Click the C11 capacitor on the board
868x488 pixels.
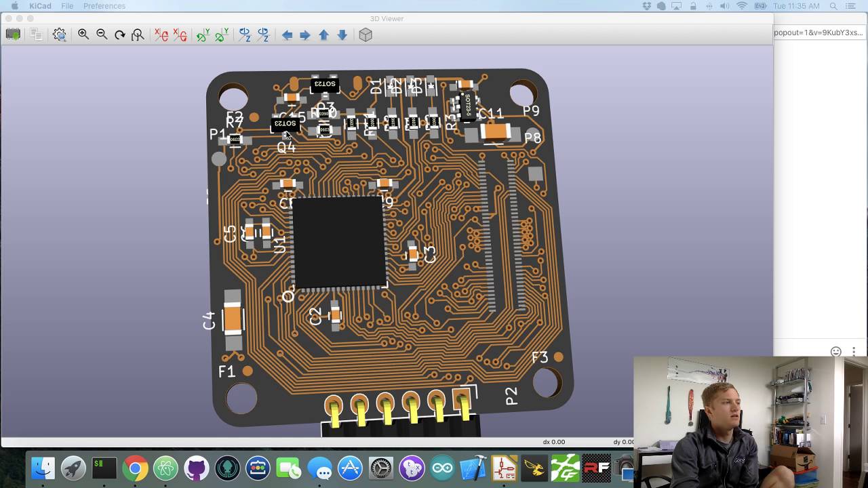click(496, 132)
